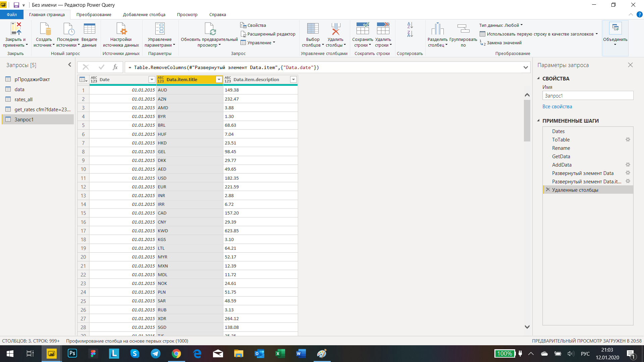Click the Combine (Объединить) icon

coord(615,28)
